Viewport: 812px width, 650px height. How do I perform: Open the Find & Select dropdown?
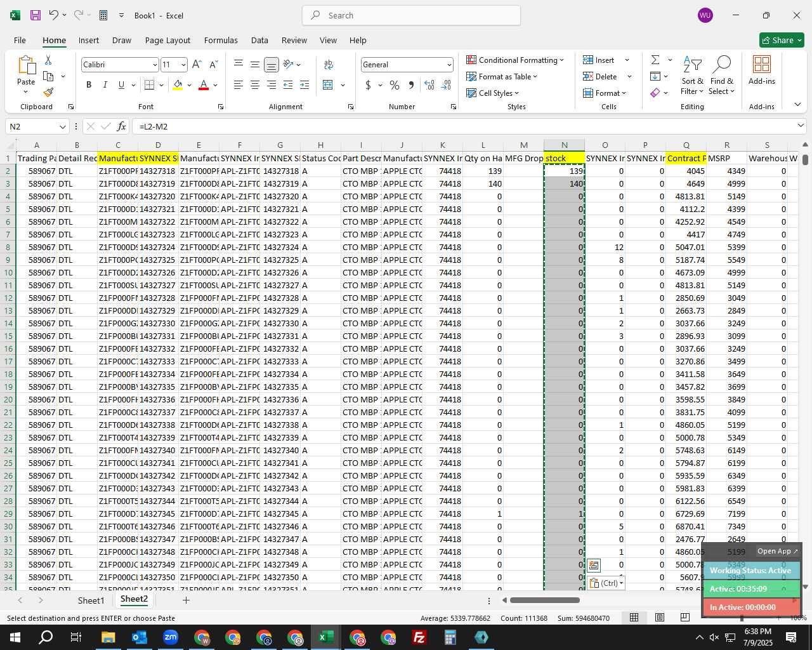tap(722, 75)
